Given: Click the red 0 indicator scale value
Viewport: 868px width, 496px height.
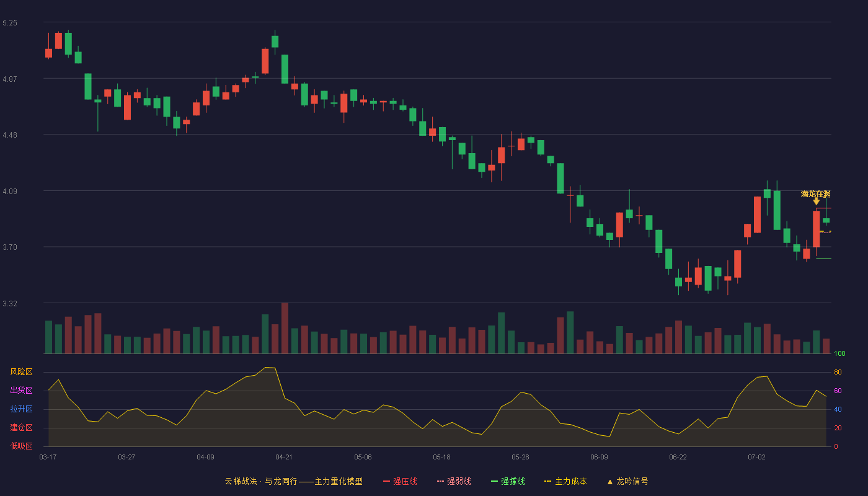Looking at the screenshot, I should (836, 446).
